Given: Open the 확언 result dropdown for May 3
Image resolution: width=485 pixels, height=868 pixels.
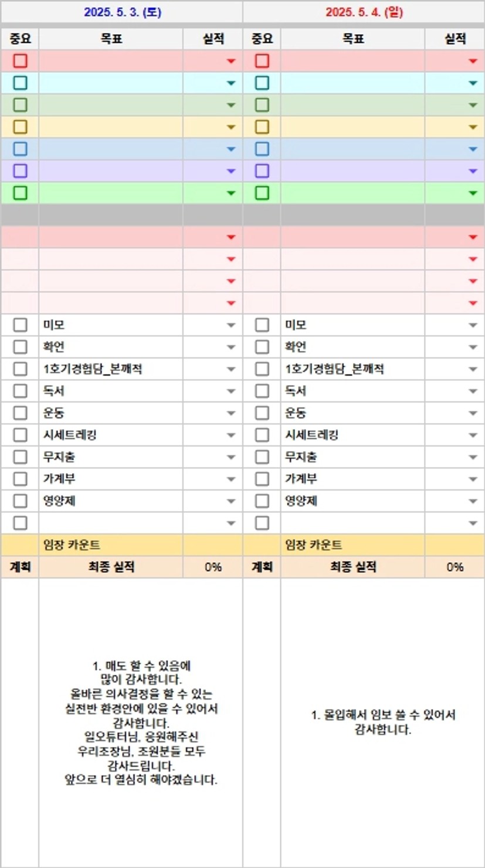Looking at the screenshot, I should 231,347.
